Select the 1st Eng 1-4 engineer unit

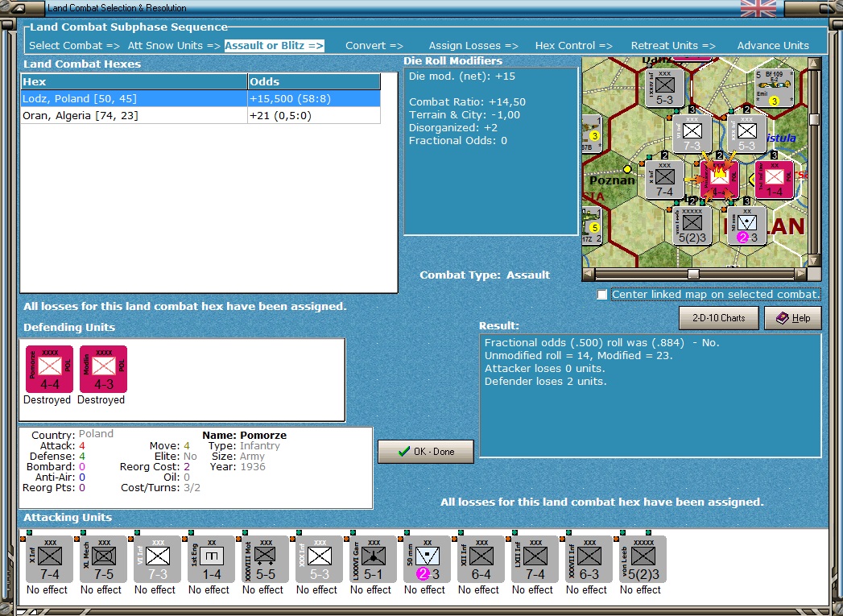click(211, 559)
